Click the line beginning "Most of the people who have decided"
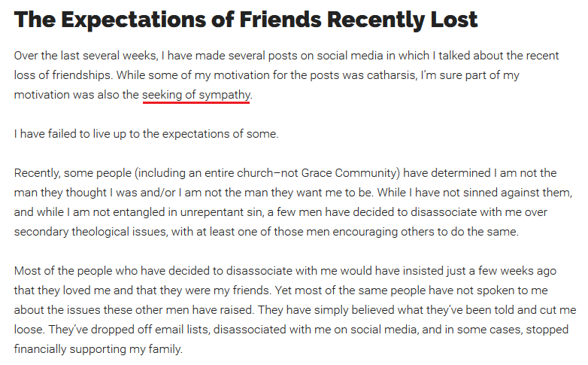Image resolution: width=588 pixels, height=365 pixels. pos(285,271)
